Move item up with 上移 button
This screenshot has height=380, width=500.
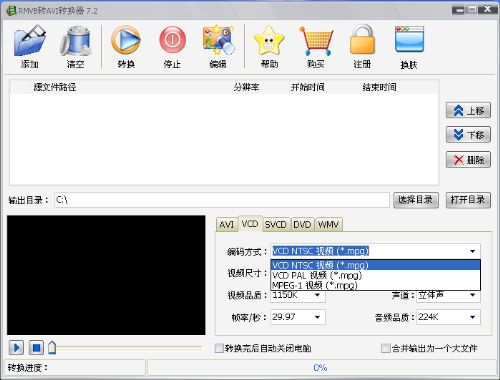click(468, 110)
